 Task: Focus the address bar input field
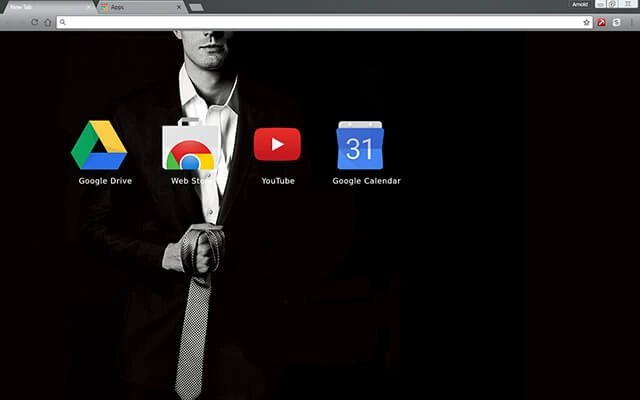coord(324,22)
